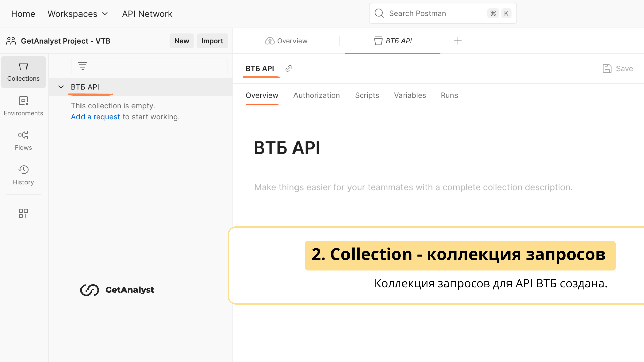The width and height of the screenshot is (644, 362).
Task: Select the collection Overview sub-tab
Action: [262, 95]
